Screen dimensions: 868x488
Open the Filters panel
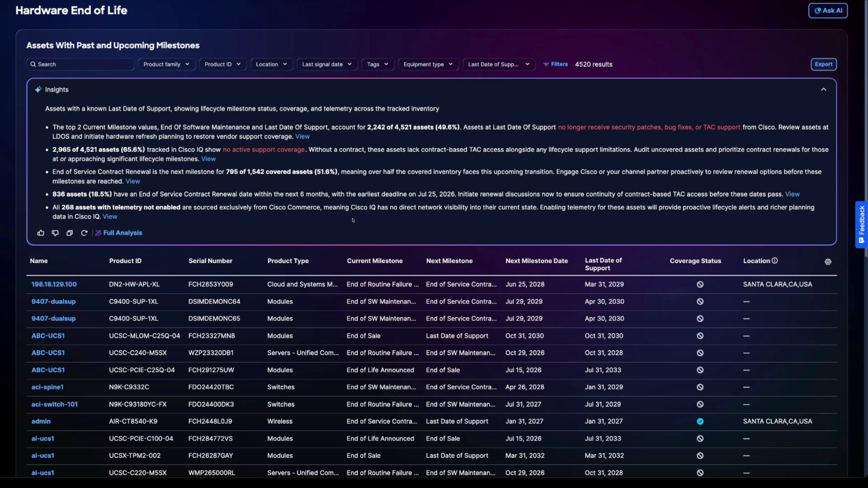coord(555,64)
